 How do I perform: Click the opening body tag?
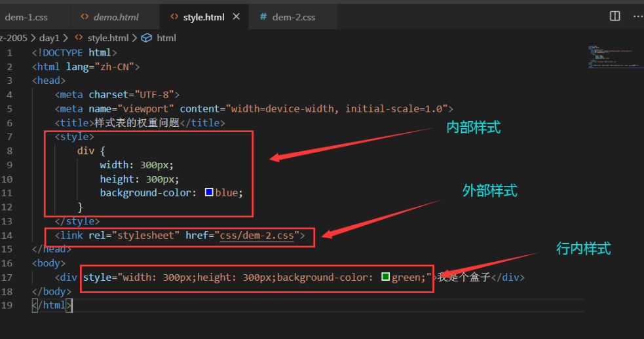(48, 263)
